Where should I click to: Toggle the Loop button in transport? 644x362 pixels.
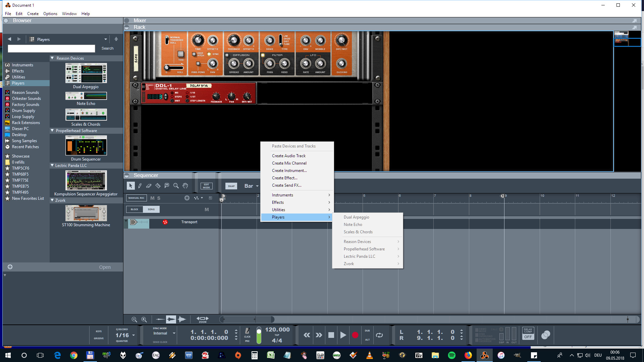[379, 335]
